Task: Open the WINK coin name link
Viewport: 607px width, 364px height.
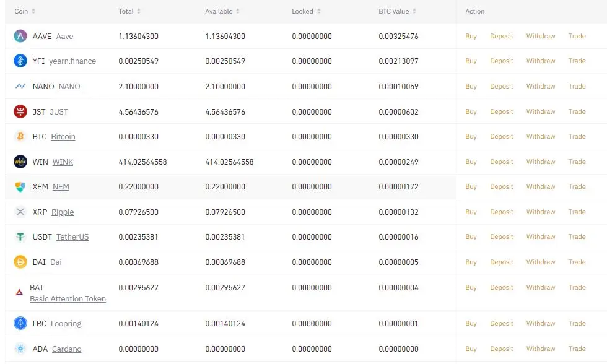Action: tap(63, 162)
